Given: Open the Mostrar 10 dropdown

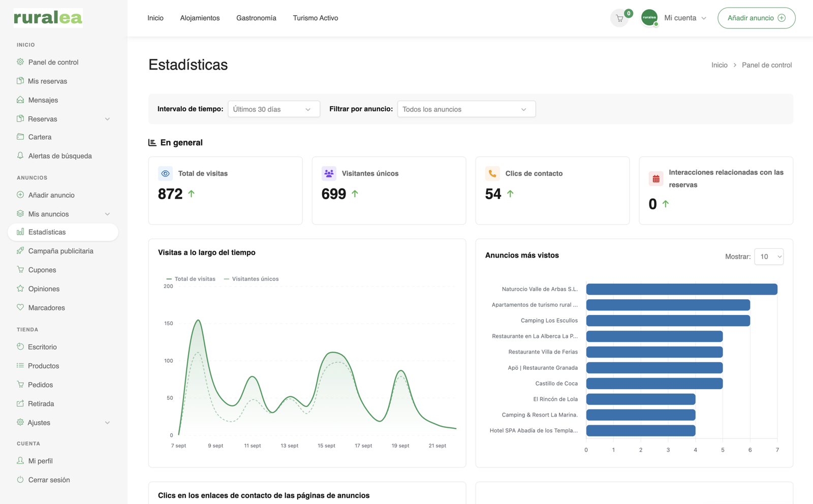Looking at the screenshot, I should (769, 257).
